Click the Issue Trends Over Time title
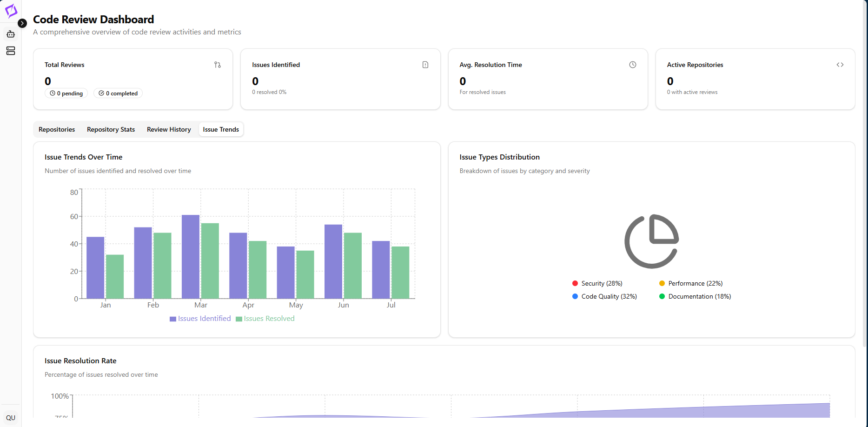 [84, 157]
